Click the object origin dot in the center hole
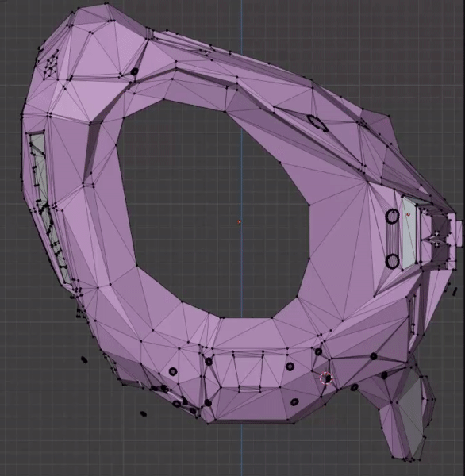This screenshot has height=476, width=465. pyautogui.click(x=240, y=222)
